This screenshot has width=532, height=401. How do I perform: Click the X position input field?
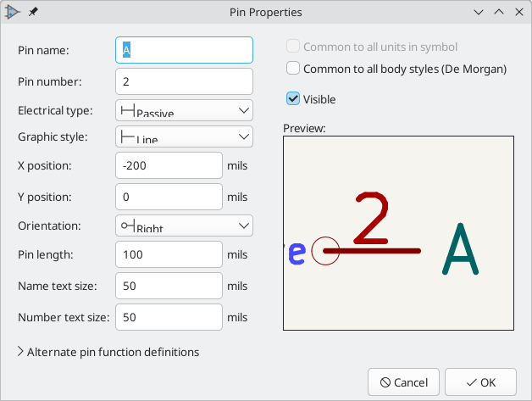169,165
